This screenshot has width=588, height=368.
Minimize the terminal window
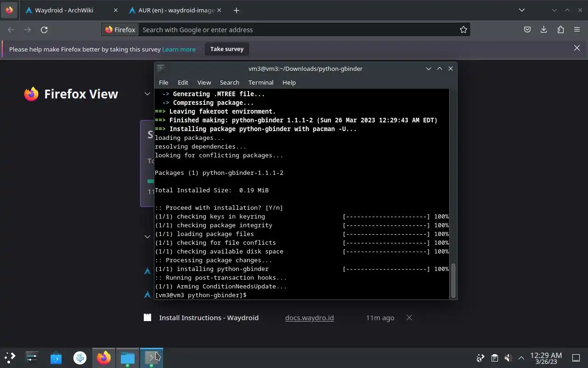coord(429,69)
